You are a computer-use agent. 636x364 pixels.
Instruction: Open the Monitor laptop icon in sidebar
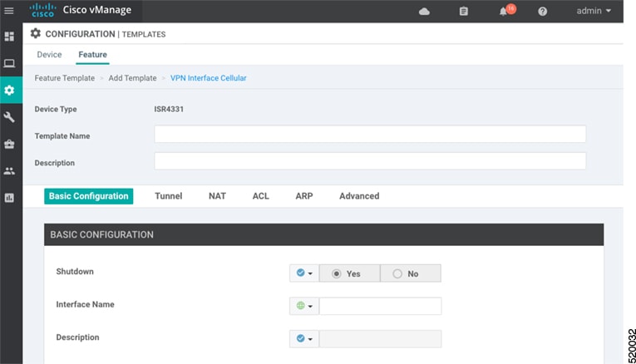pos(9,63)
